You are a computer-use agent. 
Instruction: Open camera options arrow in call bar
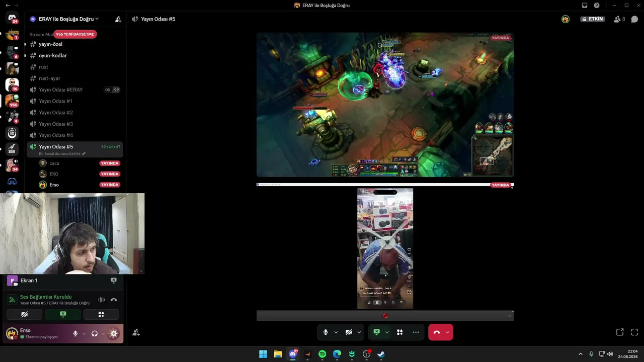coord(359,332)
